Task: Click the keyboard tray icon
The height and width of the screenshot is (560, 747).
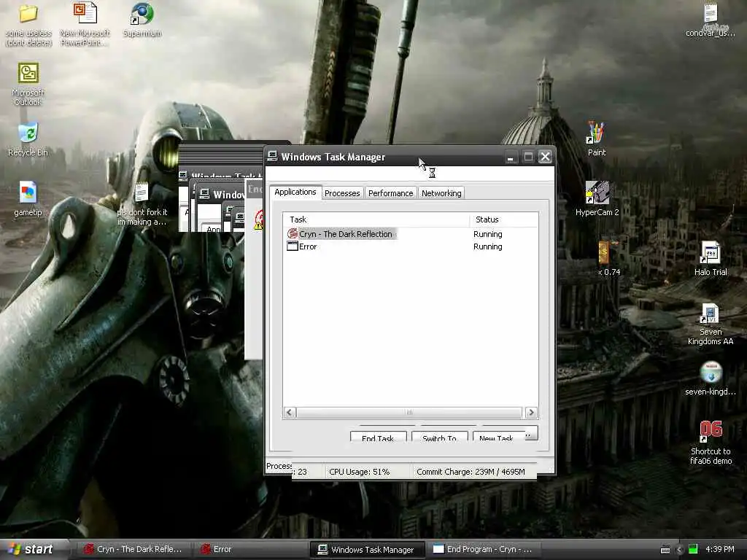Action: click(665, 550)
